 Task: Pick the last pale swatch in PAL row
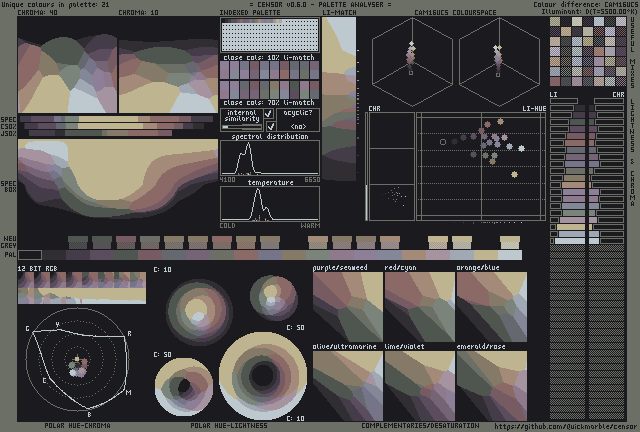pos(510,255)
